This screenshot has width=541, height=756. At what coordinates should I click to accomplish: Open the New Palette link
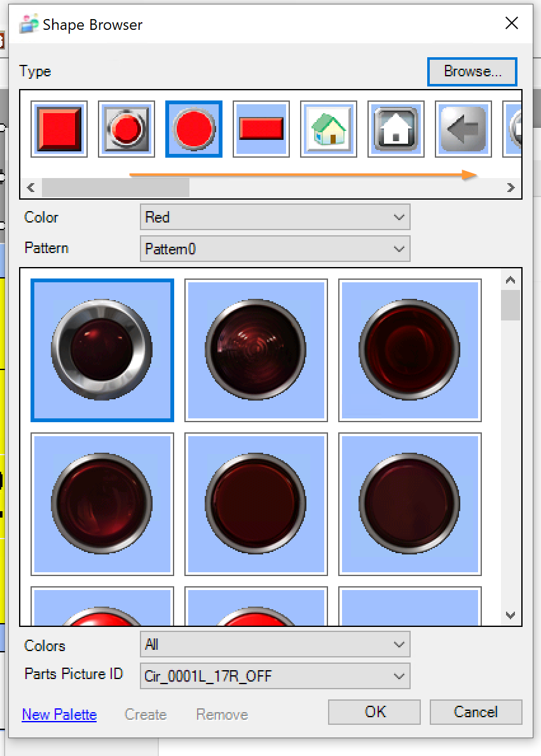pyautogui.click(x=59, y=715)
